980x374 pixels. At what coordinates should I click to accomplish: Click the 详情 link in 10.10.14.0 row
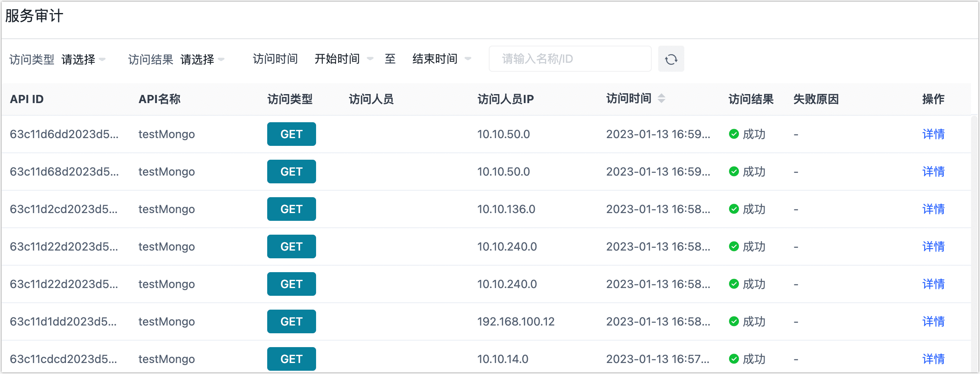[933, 359]
